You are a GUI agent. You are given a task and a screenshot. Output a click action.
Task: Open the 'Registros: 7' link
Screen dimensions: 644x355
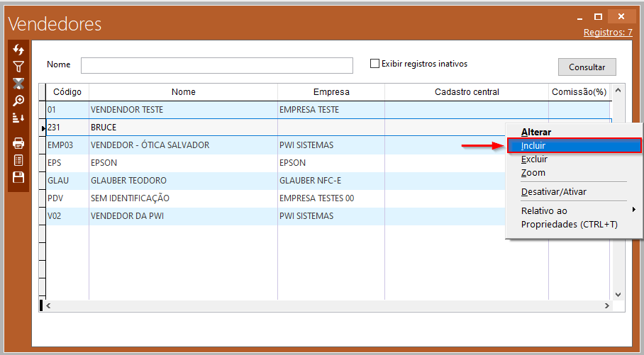tap(607, 33)
